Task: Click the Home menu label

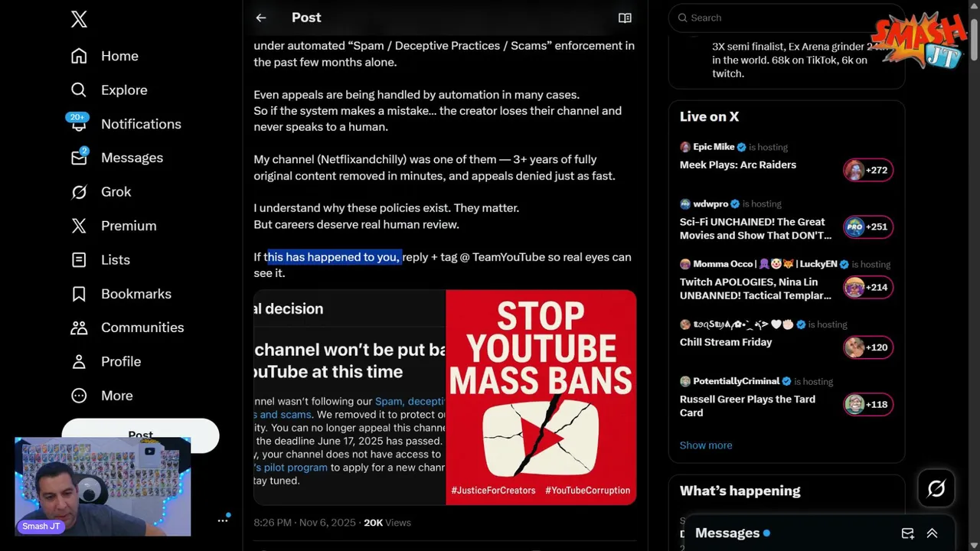Action: pyautogui.click(x=119, y=56)
